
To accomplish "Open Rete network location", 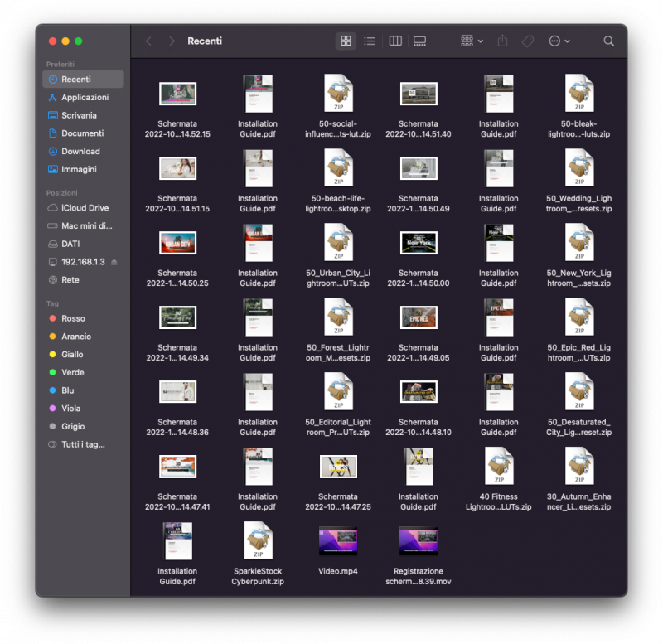I will 84,279.
